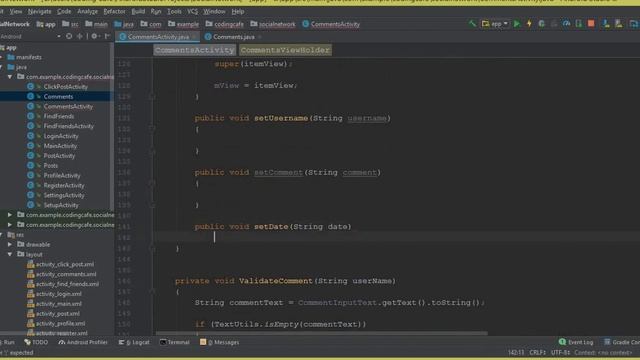Open the app run configuration dropdown

pos(495,24)
